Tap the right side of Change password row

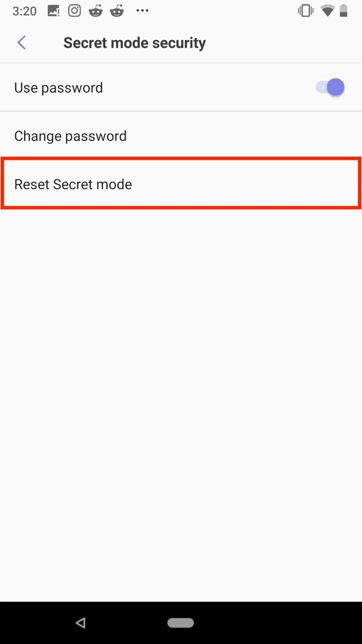302,136
